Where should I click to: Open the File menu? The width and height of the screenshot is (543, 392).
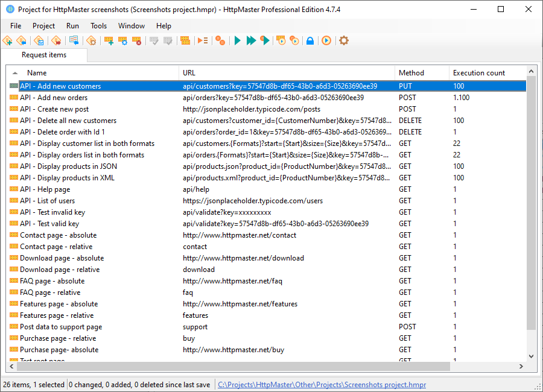tap(16, 26)
